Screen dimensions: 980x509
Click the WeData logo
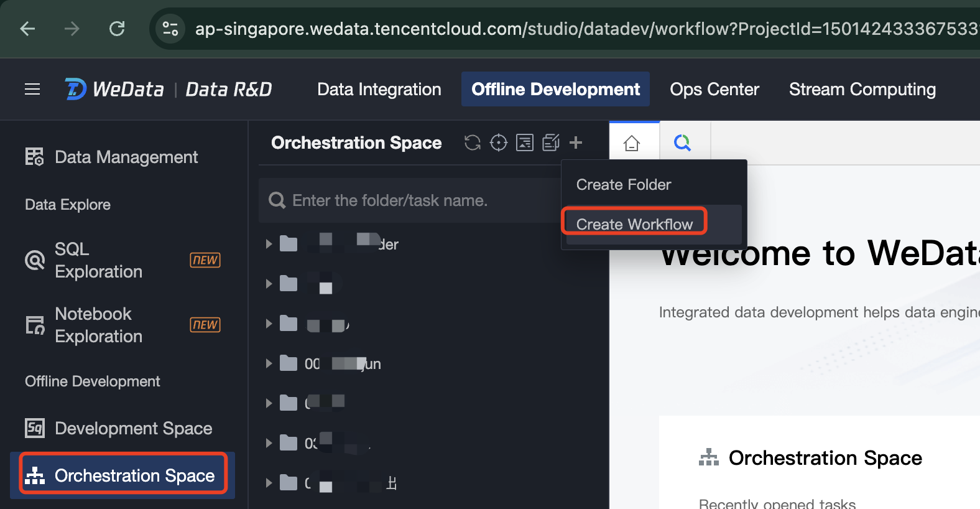114,90
